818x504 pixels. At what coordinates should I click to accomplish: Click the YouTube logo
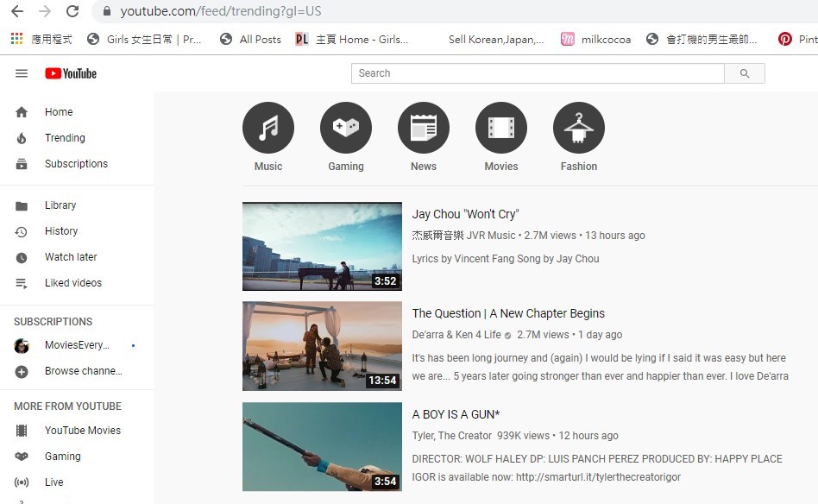pyautogui.click(x=71, y=73)
